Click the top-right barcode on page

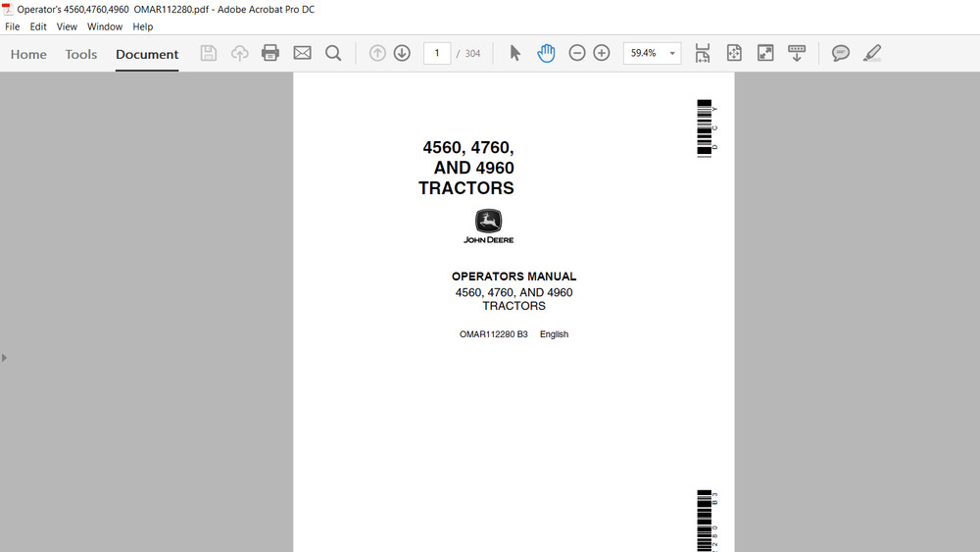pyautogui.click(x=707, y=128)
